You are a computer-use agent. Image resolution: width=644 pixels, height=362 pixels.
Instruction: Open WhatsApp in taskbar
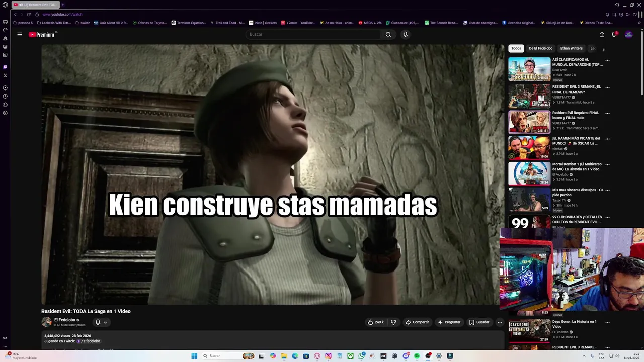(361, 356)
